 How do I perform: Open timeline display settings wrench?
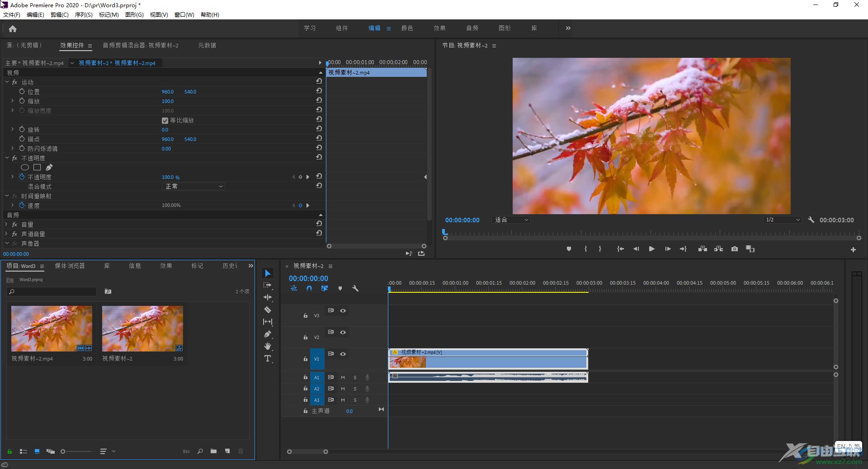[x=355, y=288]
